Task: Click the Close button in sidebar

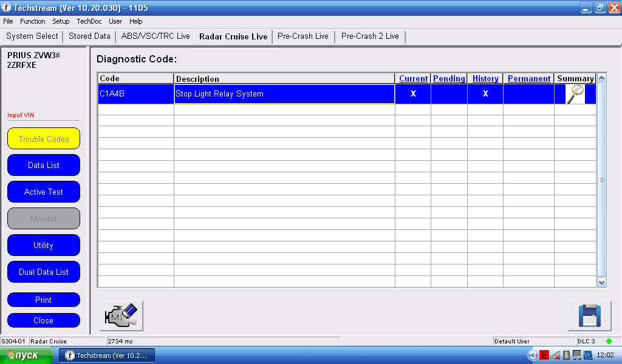Action: (44, 320)
